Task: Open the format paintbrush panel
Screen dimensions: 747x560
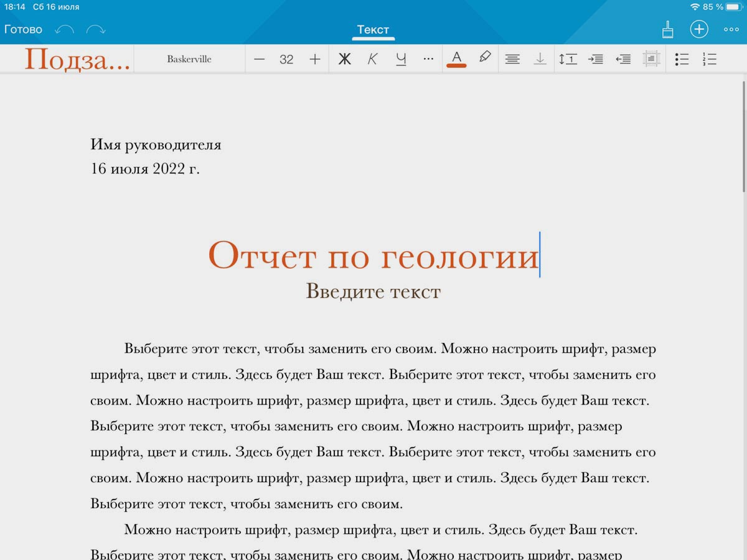Action: coord(667,29)
